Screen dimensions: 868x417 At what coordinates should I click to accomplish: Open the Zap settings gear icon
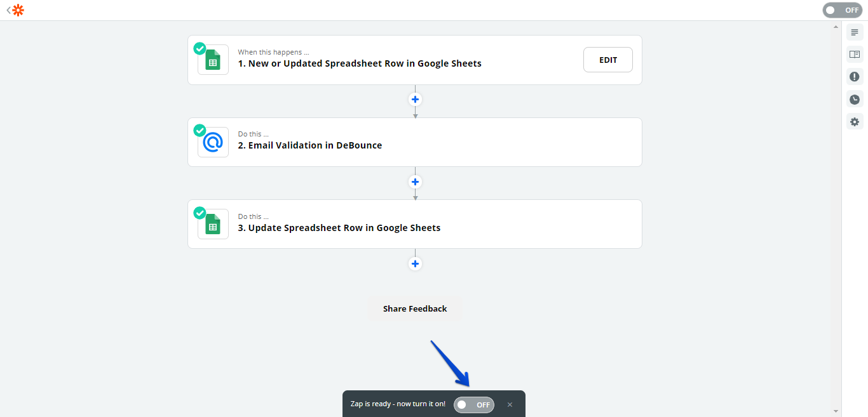(x=855, y=121)
